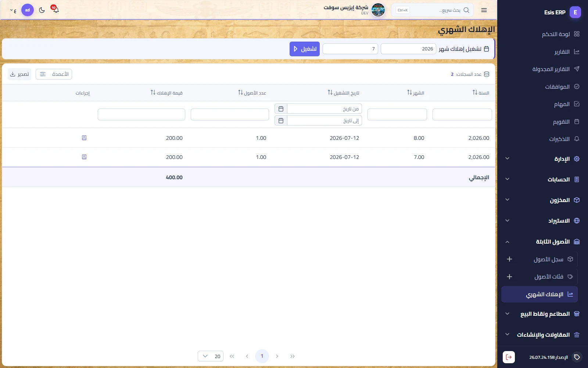Click الإصدار 26.07.24.158 version text
Screen dimensions: 588x368
click(549, 357)
